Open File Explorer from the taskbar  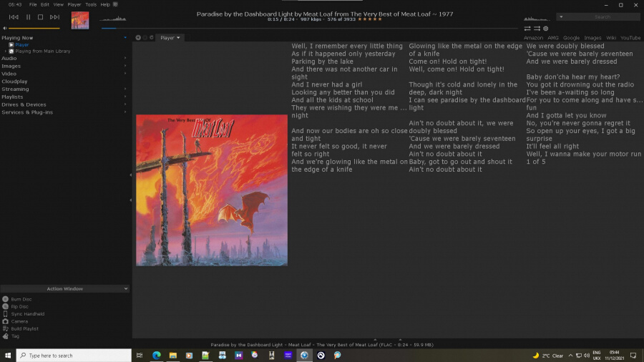[x=173, y=356]
